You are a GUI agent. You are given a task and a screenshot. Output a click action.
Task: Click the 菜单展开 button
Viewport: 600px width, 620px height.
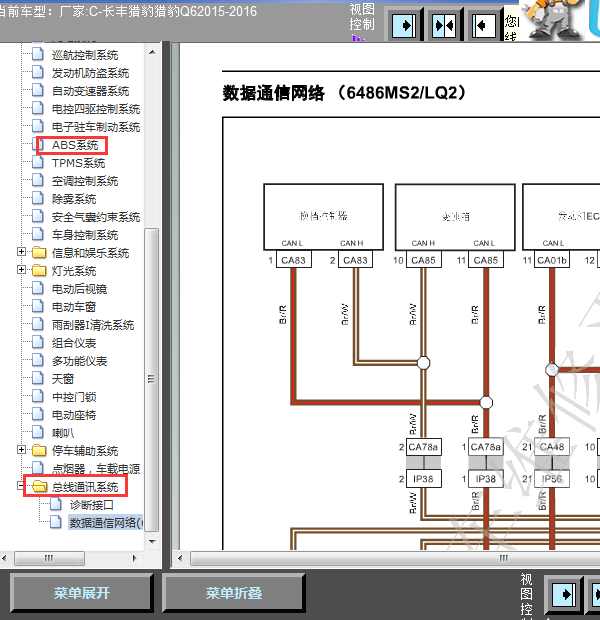click(81, 593)
